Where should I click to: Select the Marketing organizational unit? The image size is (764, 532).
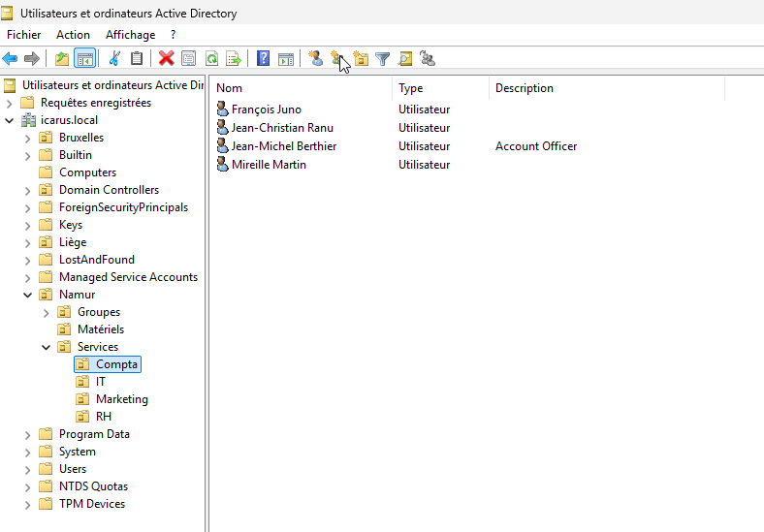(x=122, y=399)
